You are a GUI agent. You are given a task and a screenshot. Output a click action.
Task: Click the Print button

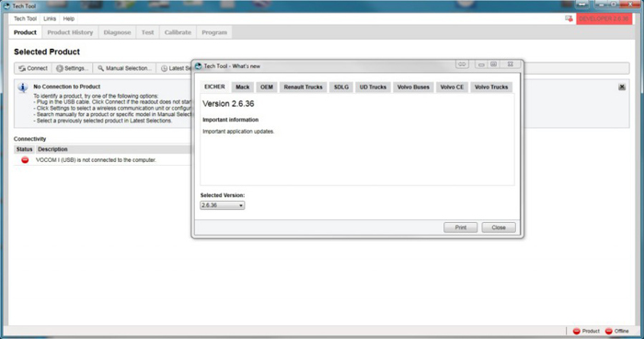pyautogui.click(x=460, y=228)
